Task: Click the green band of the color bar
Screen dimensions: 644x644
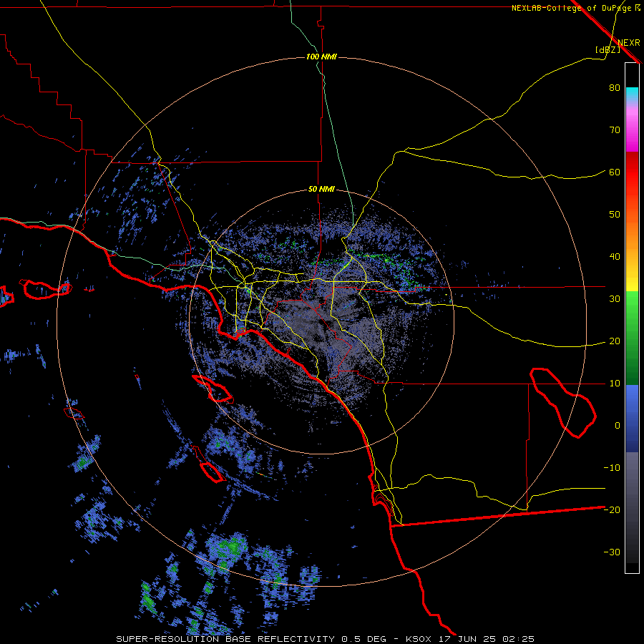Action: pyautogui.click(x=632, y=338)
